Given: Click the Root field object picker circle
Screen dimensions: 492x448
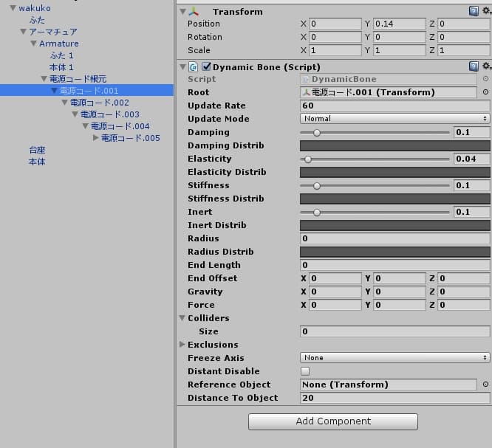Looking at the screenshot, I should (x=485, y=92).
